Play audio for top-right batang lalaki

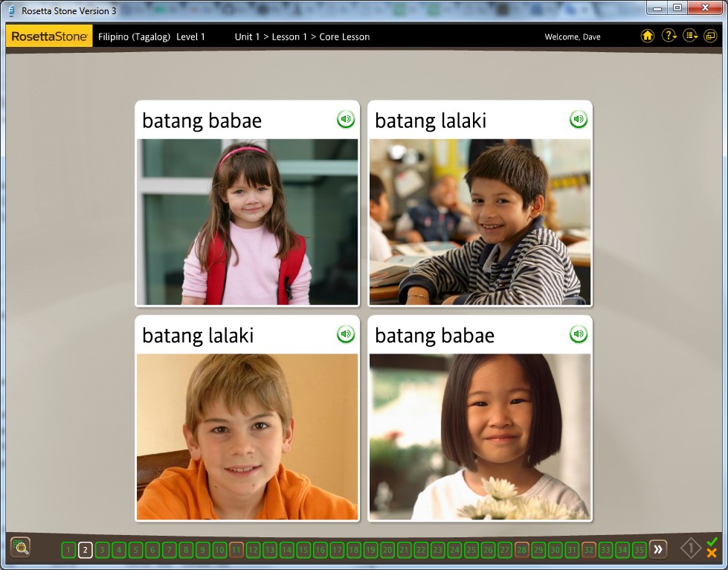point(579,119)
